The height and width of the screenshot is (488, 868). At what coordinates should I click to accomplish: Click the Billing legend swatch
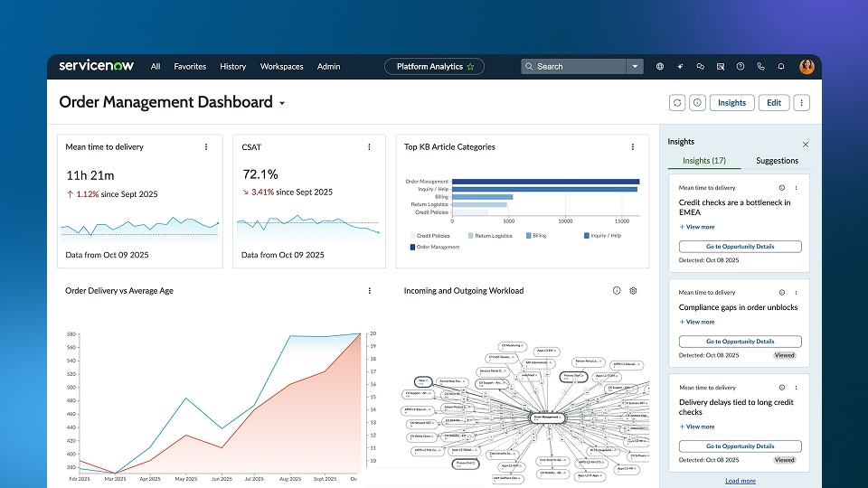pyautogui.click(x=529, y=236)
